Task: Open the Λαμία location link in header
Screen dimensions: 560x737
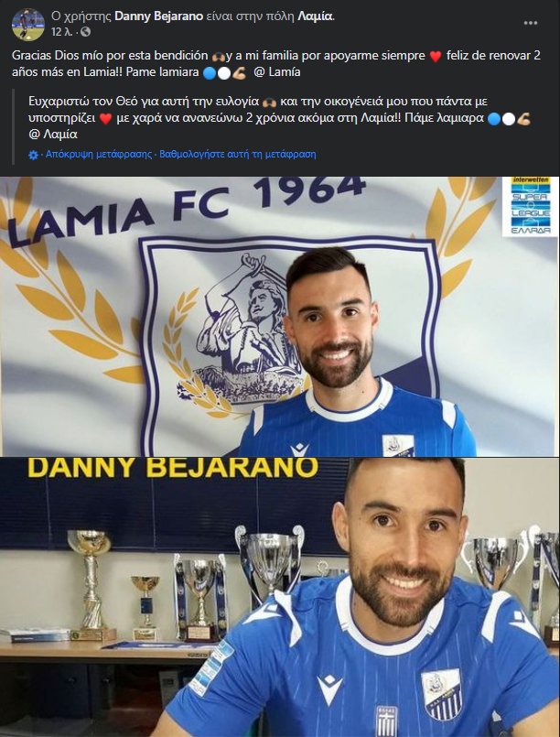Action: (316, 16)
